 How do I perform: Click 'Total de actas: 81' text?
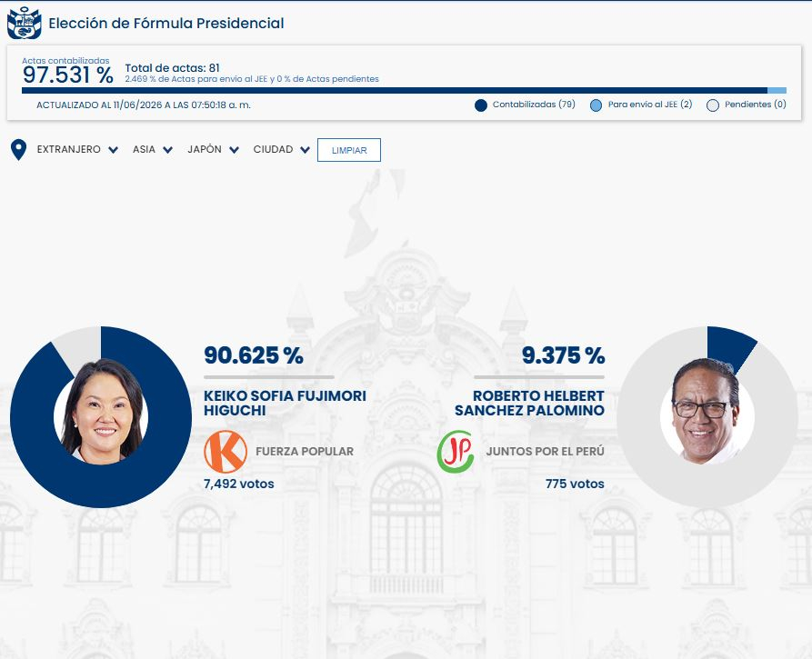click(x=172, y=68)
